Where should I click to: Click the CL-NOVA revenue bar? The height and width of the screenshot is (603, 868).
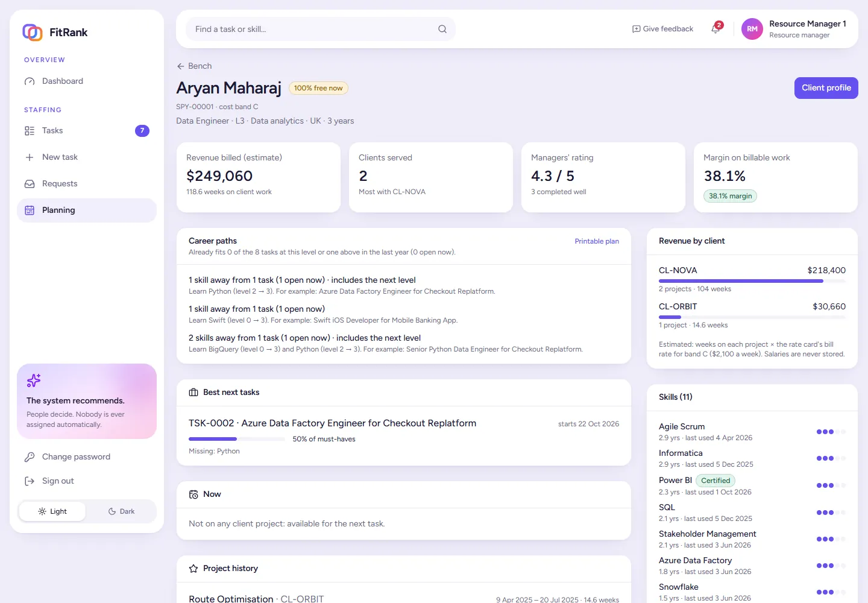coord(752,281)
